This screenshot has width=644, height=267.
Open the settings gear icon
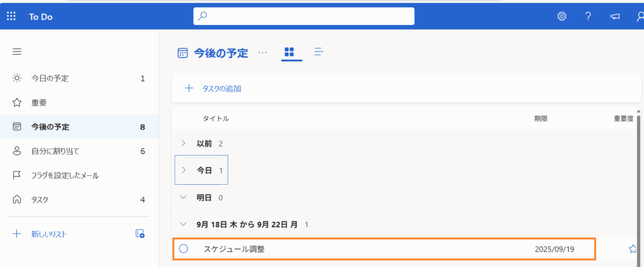(562, 16)
